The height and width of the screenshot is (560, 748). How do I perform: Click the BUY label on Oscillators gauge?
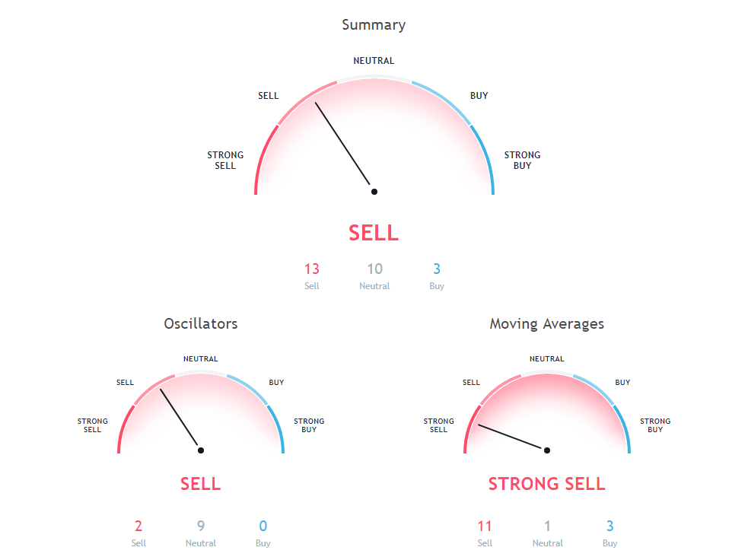click(276, 382)
